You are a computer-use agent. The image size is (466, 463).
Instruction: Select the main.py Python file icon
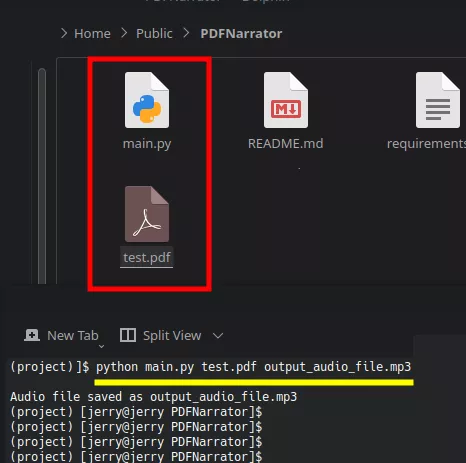[147, 100]
